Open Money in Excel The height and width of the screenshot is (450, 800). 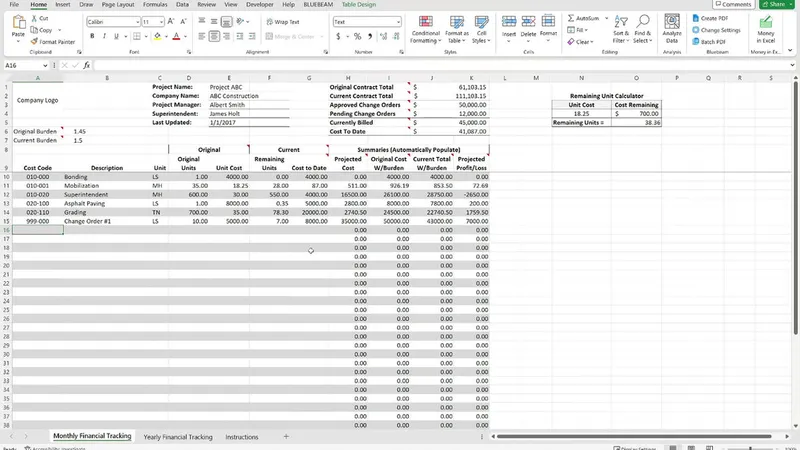pos(765,30)
